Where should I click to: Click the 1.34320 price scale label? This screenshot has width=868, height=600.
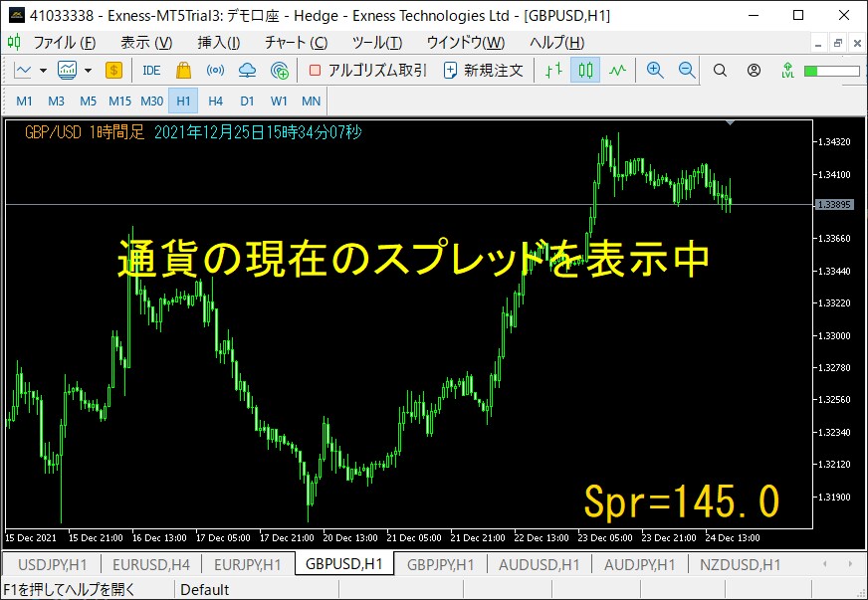(x=834, y=142)
